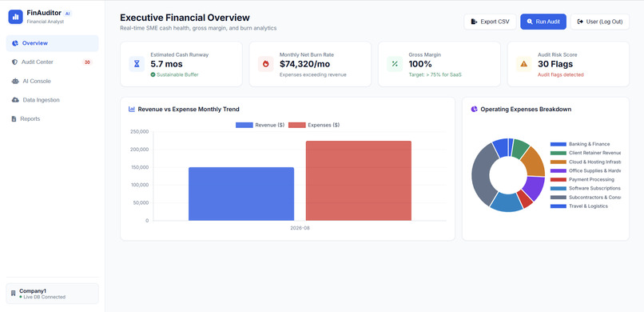Image resolution: width=644 pixels, height=312 pixels.
Task: Click the Data Ingestion cloud upload icon
Action: pyautogui.click(x=16, y=100)
